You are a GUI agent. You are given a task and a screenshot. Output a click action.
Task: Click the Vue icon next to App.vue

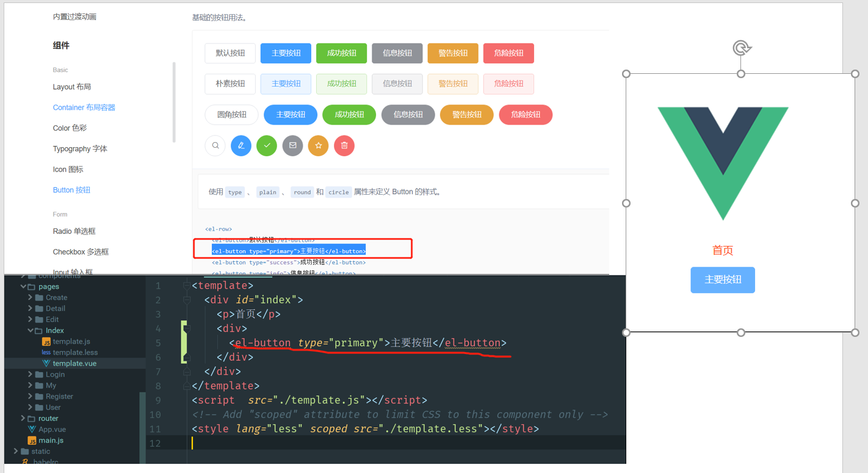pos(32,430)
